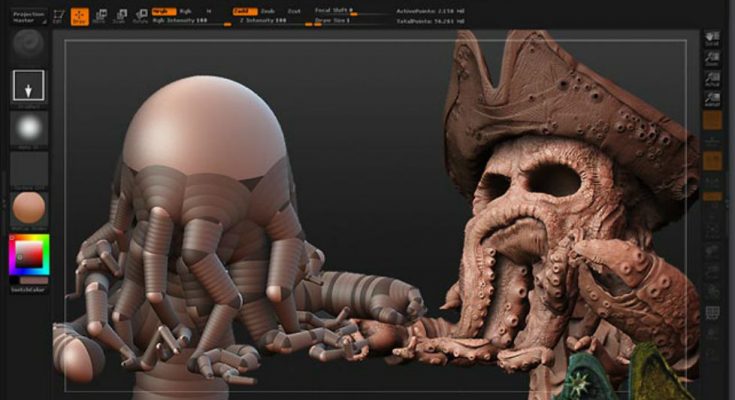Image resolution: width=735 pixels, height=400 pixels.
Task: Click the ActivePoints readout text
Action: click(430, 11)
